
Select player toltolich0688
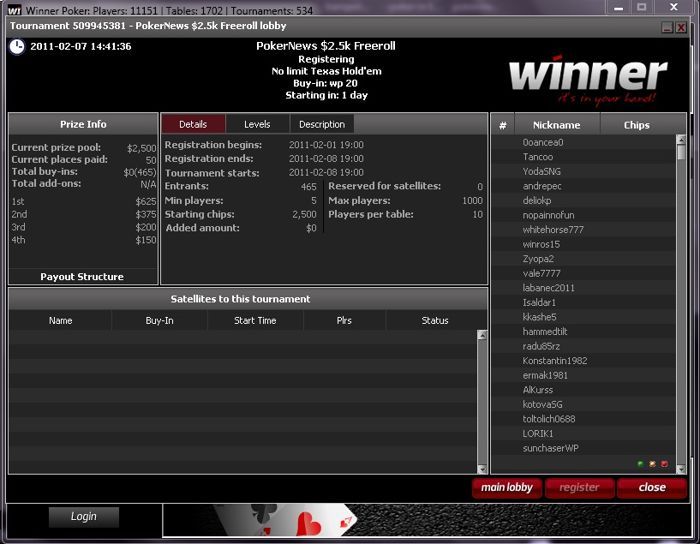coord(583,419)
